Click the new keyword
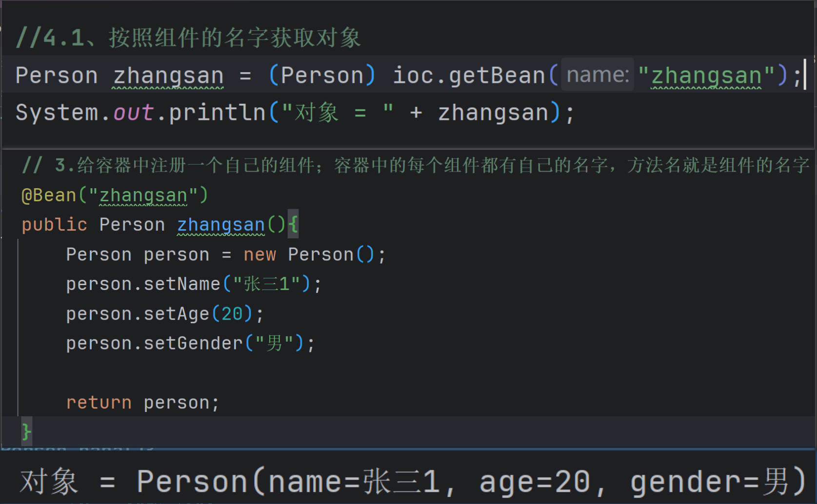The width and height of the screenshot is (817, 504). click(259, 254)
